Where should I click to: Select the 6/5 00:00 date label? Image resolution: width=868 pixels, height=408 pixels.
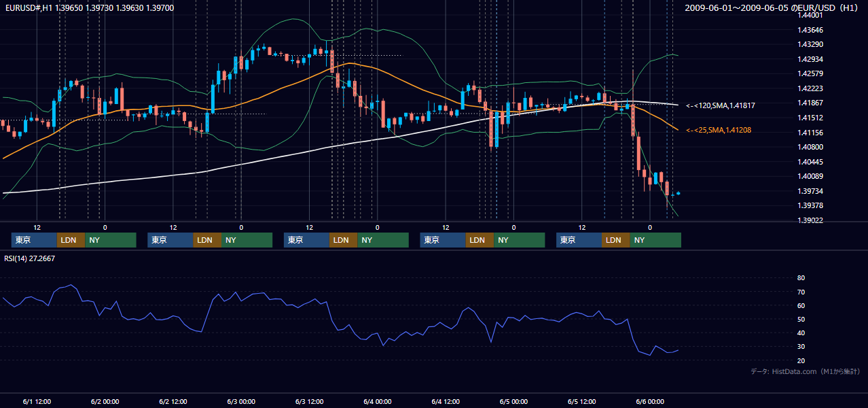(x=513, y=402)
